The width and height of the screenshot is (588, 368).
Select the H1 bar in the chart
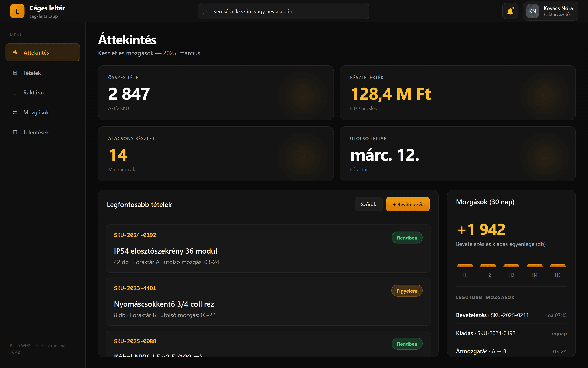465,266
